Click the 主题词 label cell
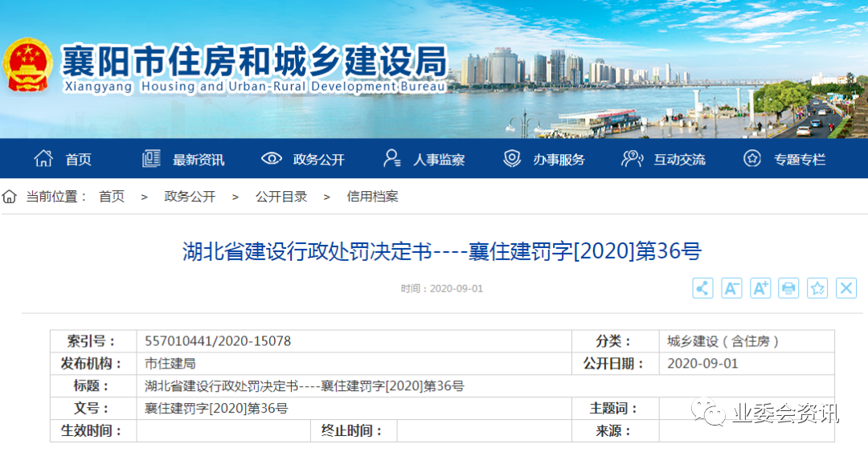The width and height of the screenshot is (868, 452). (x=615, y=409)
